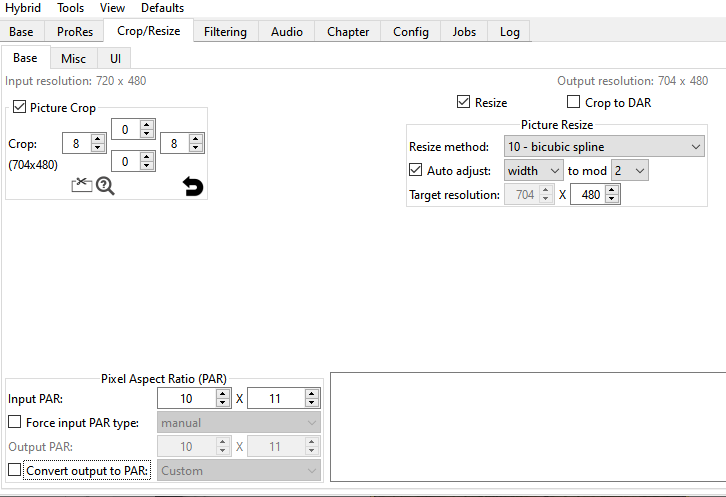Decrease the left crop value arrow
726x497 pixels.
(x=98, y=148)
